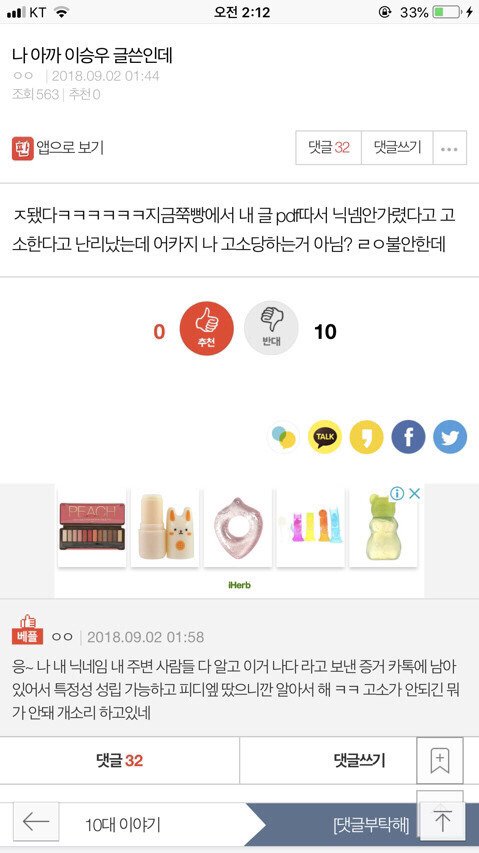Screen dimensions: 479x853
Task: Tap the blue-yellow overlapping circles share icon
Action: (x=283, y=437)
